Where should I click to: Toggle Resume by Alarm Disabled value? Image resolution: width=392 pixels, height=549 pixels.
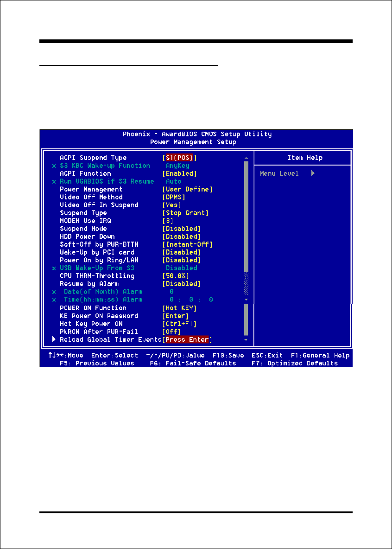pyautogui.click(x=182, y=284)
